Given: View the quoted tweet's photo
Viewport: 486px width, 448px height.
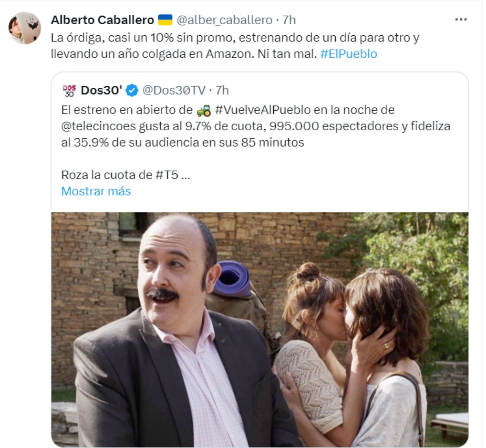Looking at the screenshot, I should [260, 329].
